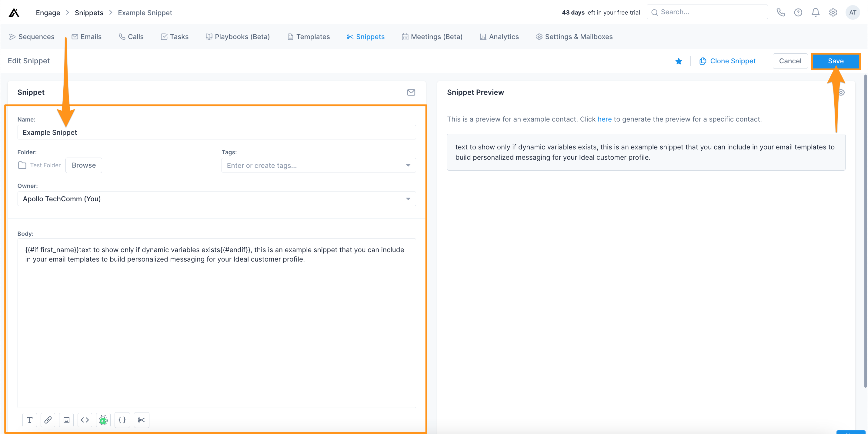Open notifications bell icon

click(x=816, y=12)
